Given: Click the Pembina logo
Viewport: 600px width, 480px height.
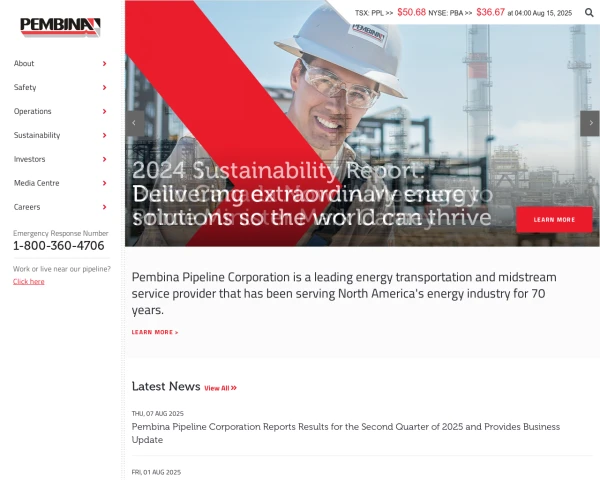Looking at the screenshot, I should click(x=60, y=27).
